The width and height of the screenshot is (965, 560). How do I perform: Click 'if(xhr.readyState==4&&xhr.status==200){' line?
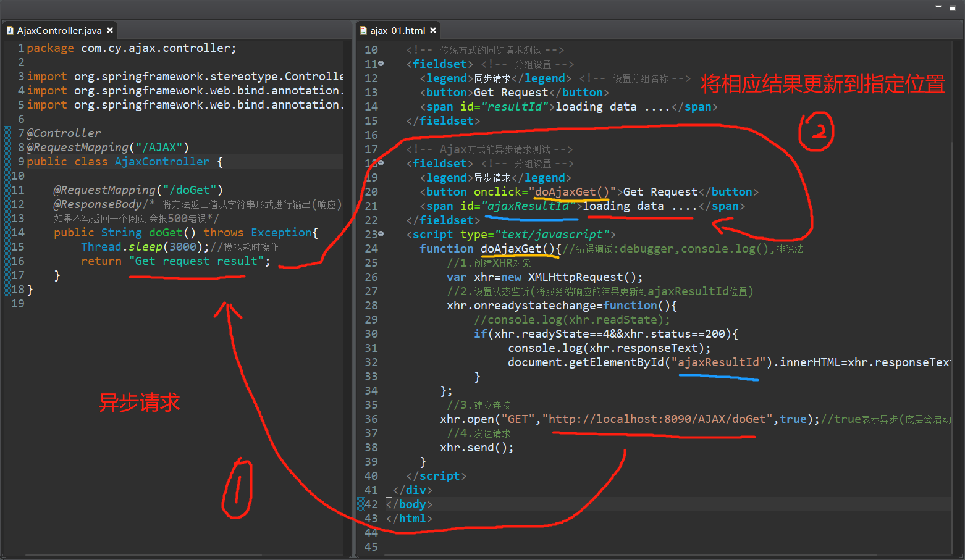606,334
